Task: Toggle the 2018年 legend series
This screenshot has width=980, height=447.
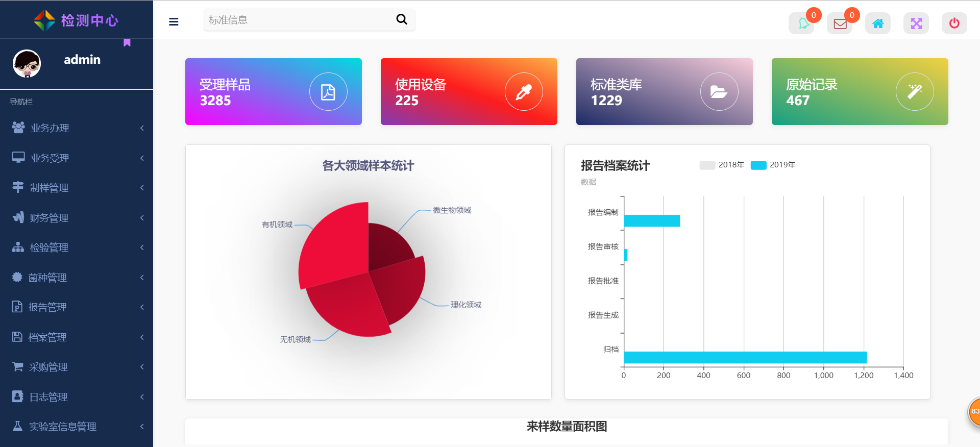Action: [x=722, y=165]
